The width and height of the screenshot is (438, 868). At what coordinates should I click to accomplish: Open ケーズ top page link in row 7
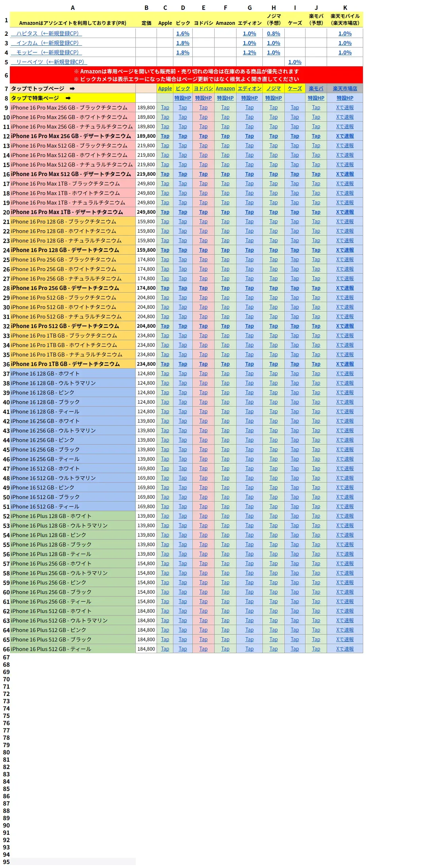click(295, 88)
